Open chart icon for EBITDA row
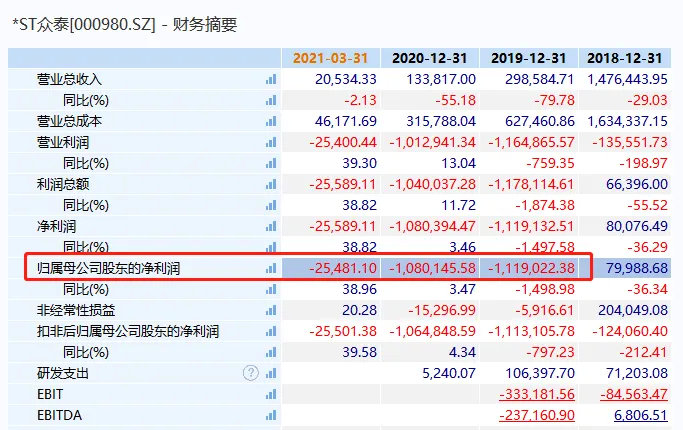 click(x=271, y=415)
